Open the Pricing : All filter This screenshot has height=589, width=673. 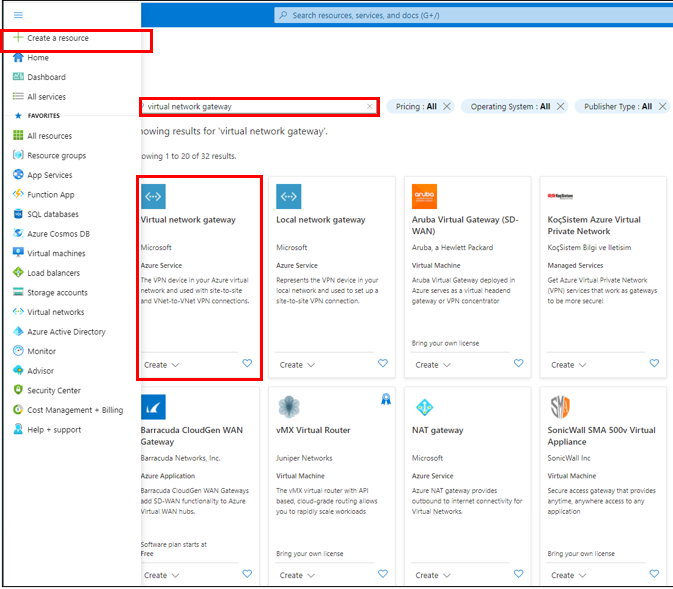416,106
